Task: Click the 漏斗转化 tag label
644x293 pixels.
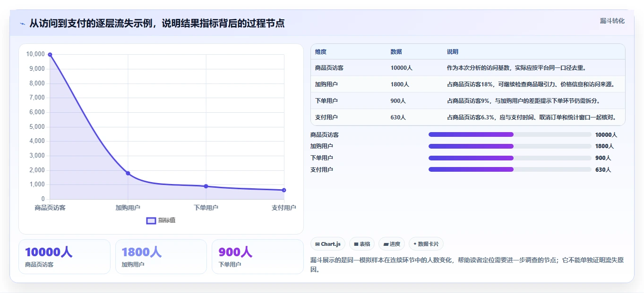Action: coord(612,21)
